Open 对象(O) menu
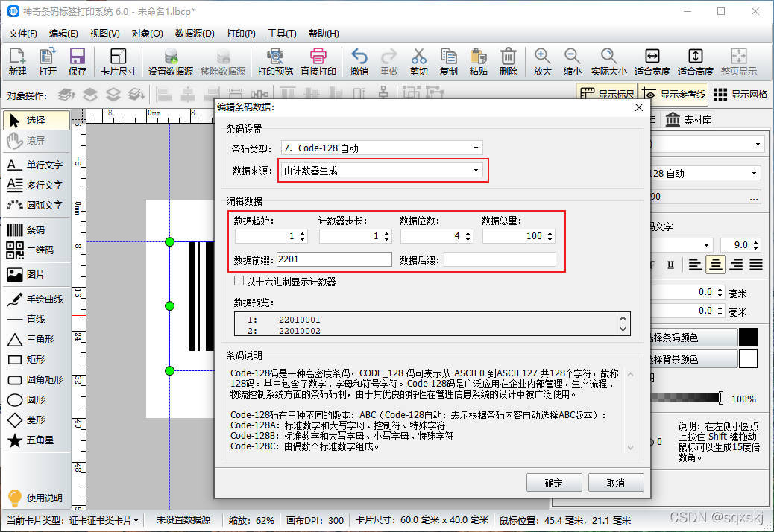 click(147, 33)
